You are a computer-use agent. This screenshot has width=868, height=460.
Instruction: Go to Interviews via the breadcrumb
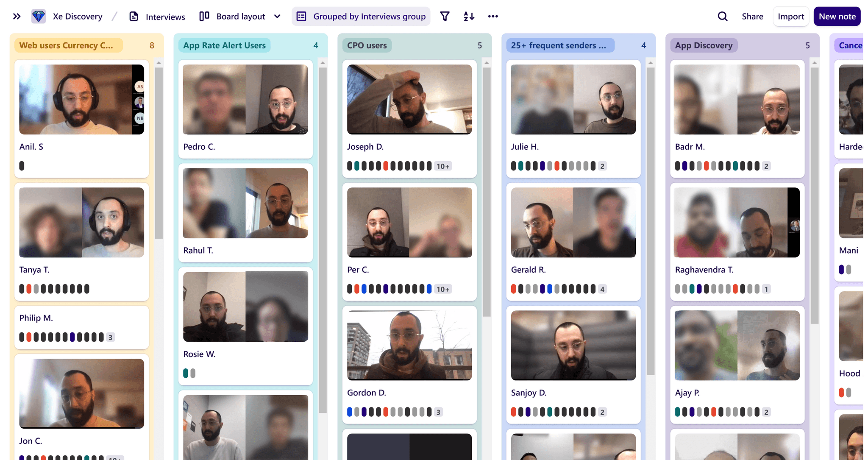click(x=165, y=17)
